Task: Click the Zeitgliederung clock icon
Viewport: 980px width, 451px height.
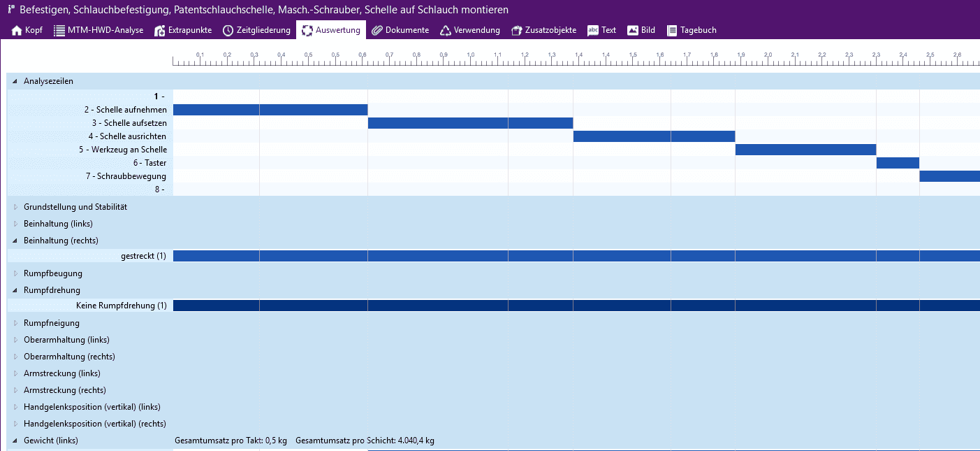Action: pyautogui.click(x=228, y=30)
